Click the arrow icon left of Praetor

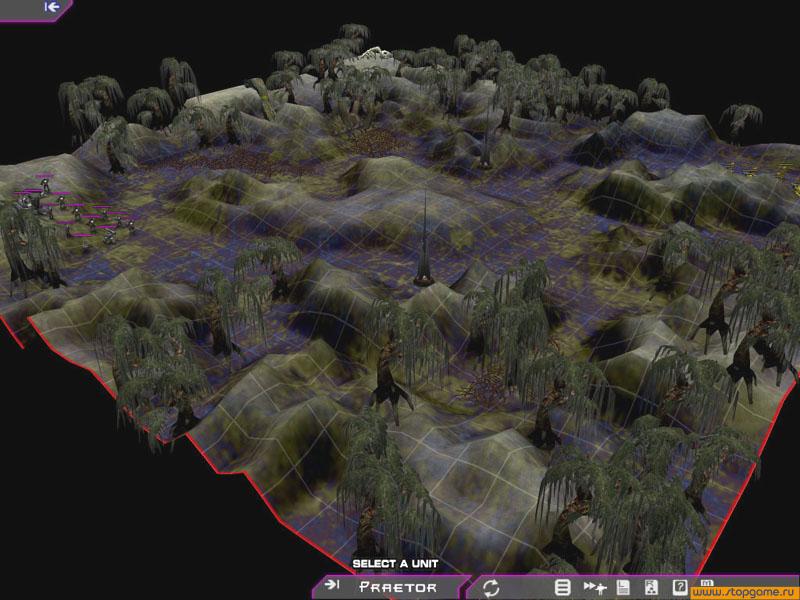click(332, 587)
